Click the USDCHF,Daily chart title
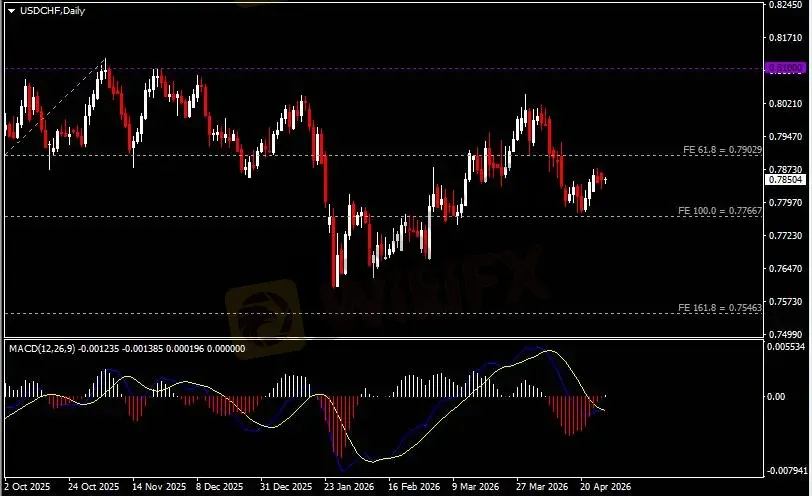The height and width of the screenshot is (496, 812). [x=52, y=11]
